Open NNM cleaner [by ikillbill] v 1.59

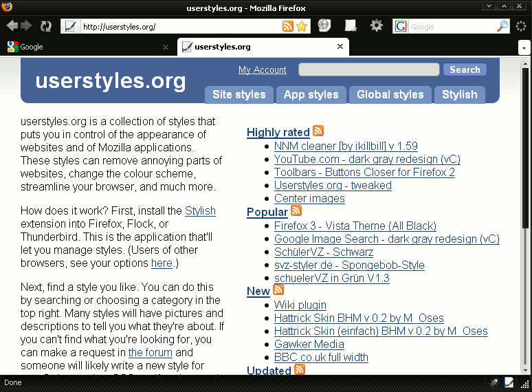[346, 146]
